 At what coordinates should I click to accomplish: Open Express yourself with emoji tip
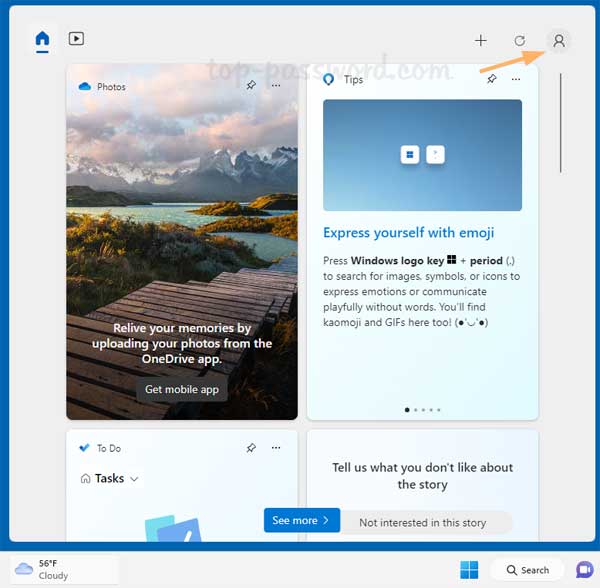(408, 233)
